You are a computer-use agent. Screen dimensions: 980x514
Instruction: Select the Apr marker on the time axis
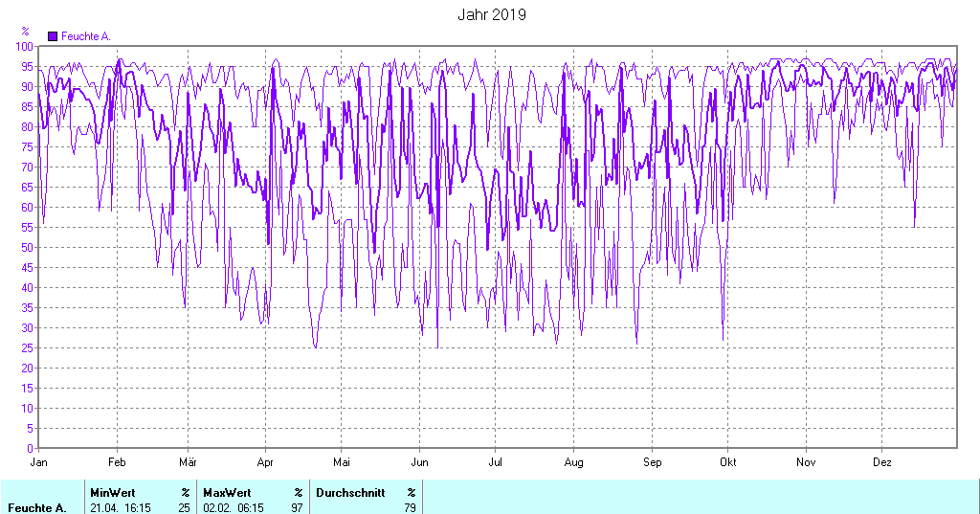tap(265, 462)
